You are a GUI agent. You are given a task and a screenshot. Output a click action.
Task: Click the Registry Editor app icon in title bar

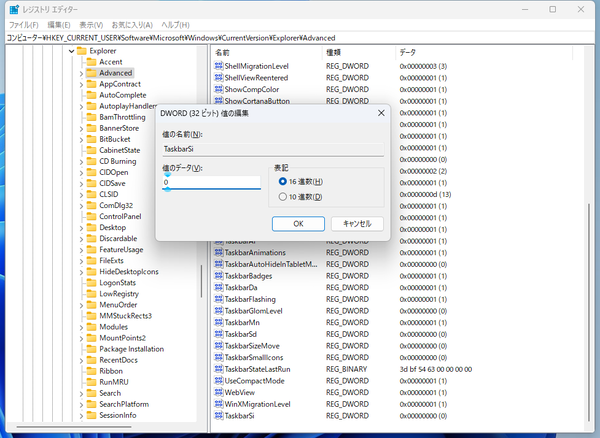point(14,9)
